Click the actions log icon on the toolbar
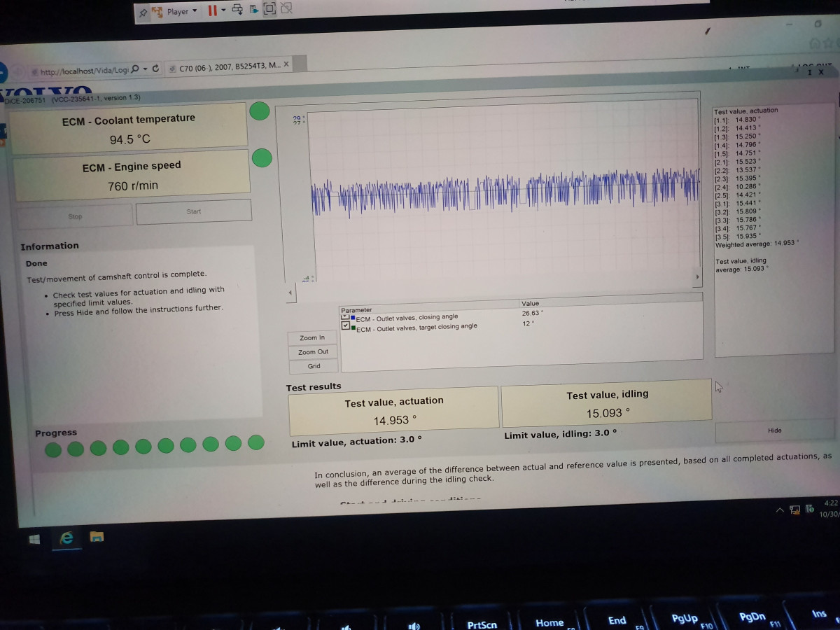Viewport: 840px width, 630px height. 254,10
